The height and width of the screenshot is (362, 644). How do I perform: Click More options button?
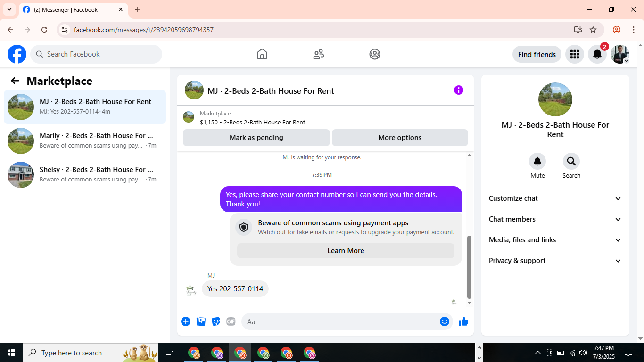click(x=400, y=138)
